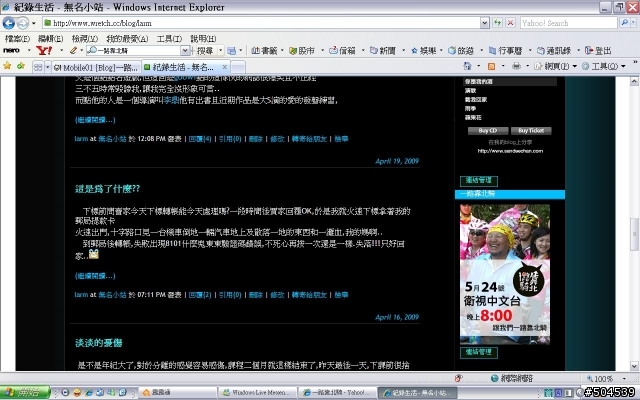Click the Home page icon in command bar
Image resolution: width=640 pixels, height=400 pixels.
point(467,66)
